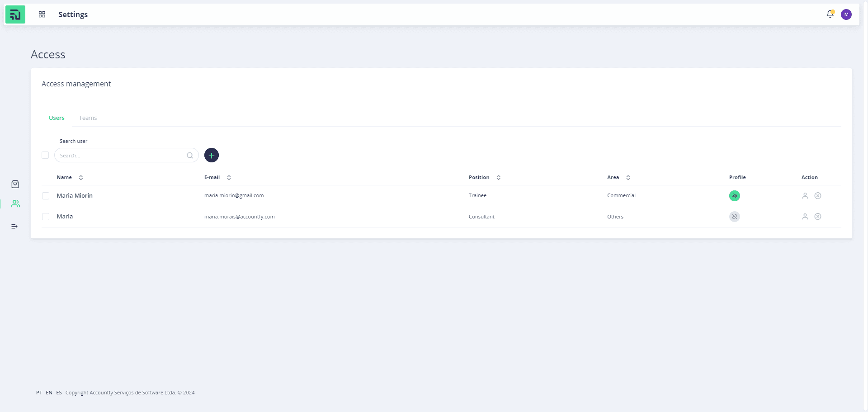Remove user maria.morais via X icon

coord(818,217)
